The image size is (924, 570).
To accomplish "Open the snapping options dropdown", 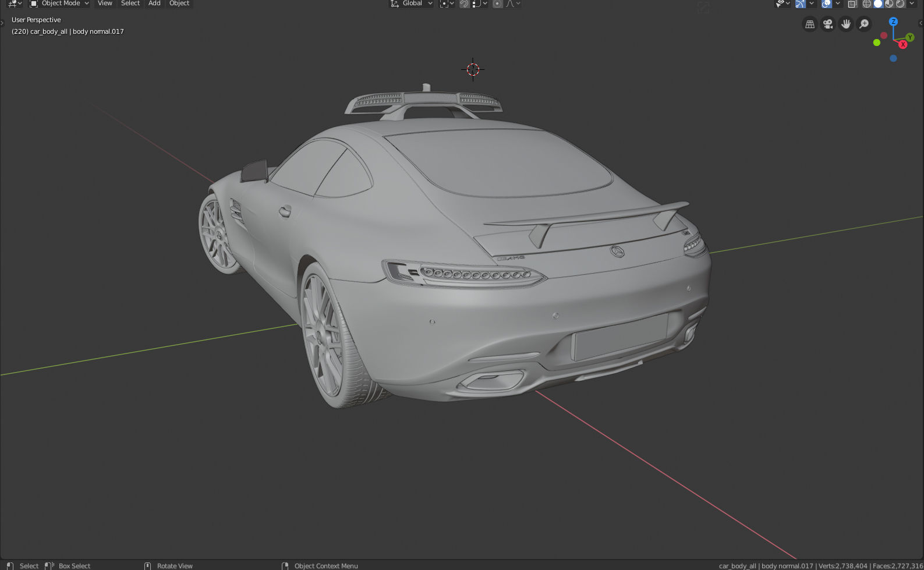I will (480, 3).
